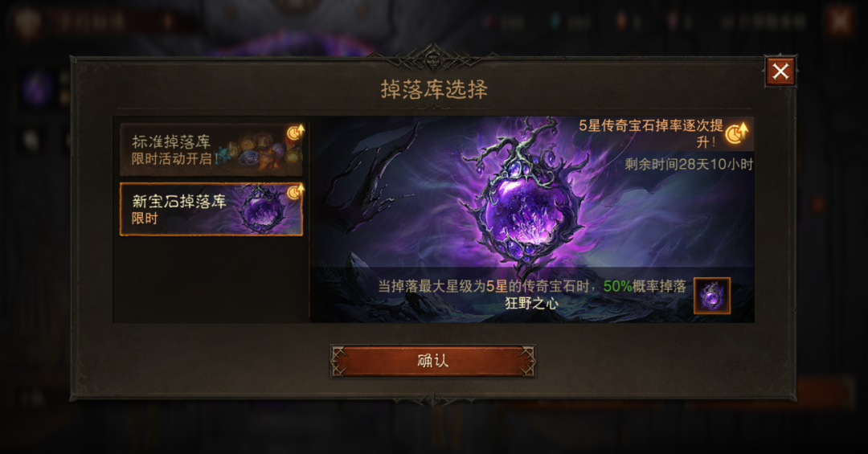Viewport: 868px width, 454px height.
Task: Click the blurred purple gem behind dialog
Action: [38, 88]
